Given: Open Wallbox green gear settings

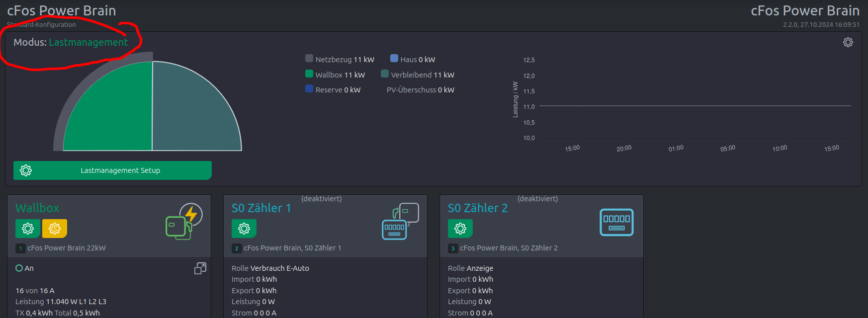Looking at the screenshot, I should (x=28, y=229).
